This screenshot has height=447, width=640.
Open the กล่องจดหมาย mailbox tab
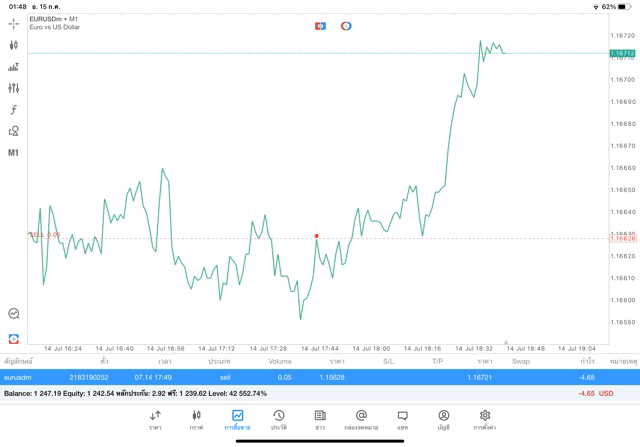(x=361, y=419)
